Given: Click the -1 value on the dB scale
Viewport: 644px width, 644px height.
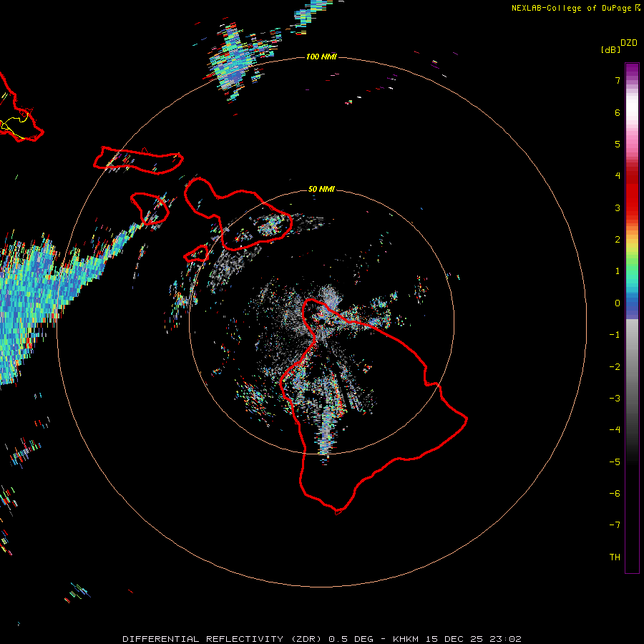Looking at the screenshot, I should point(615,335).
